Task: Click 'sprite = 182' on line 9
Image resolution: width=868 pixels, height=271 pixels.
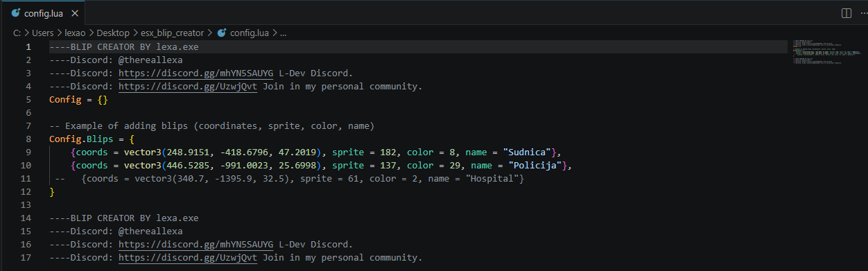Action: pyautogui.click(x=364, y=152)
